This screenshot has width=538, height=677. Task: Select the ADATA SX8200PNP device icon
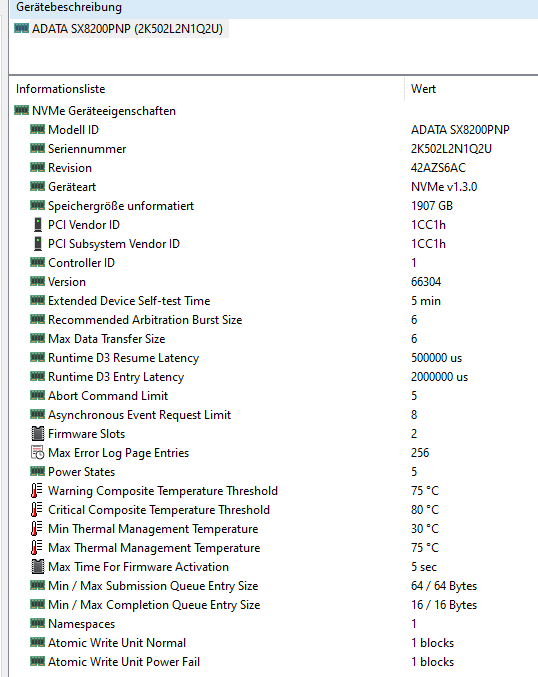(x=21, y=28)
